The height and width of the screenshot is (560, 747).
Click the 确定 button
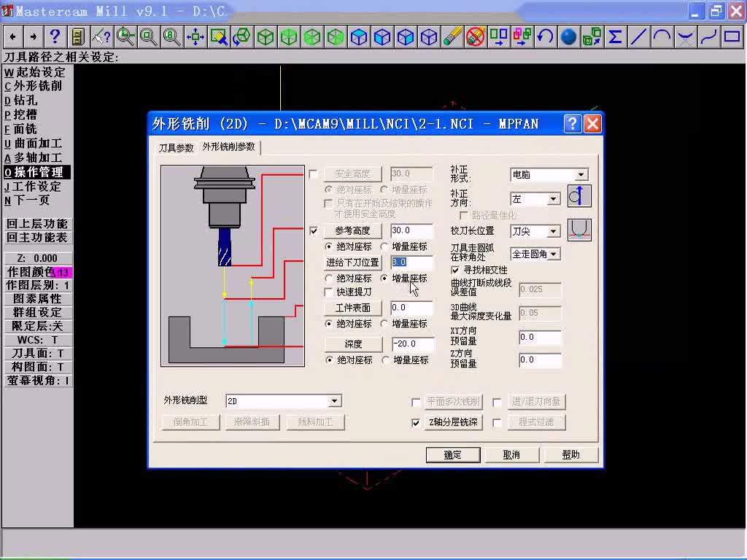pos(452,454)
